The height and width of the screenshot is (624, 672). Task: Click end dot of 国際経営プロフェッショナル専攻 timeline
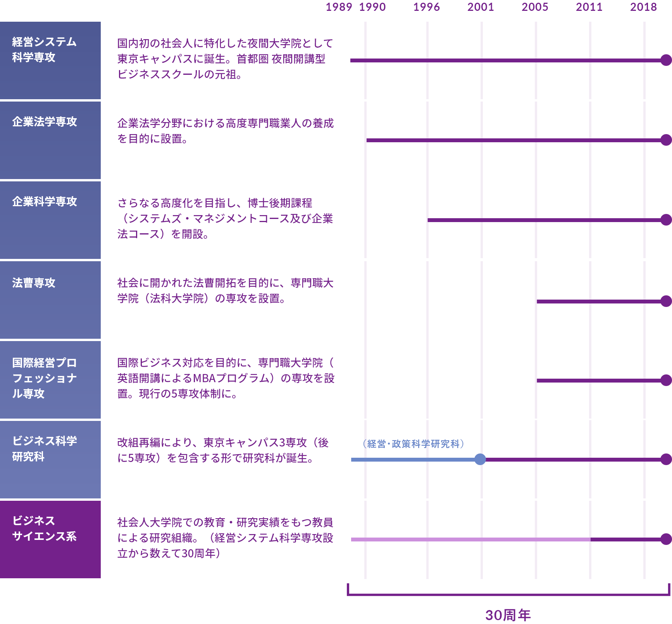(x=666, y=380)
